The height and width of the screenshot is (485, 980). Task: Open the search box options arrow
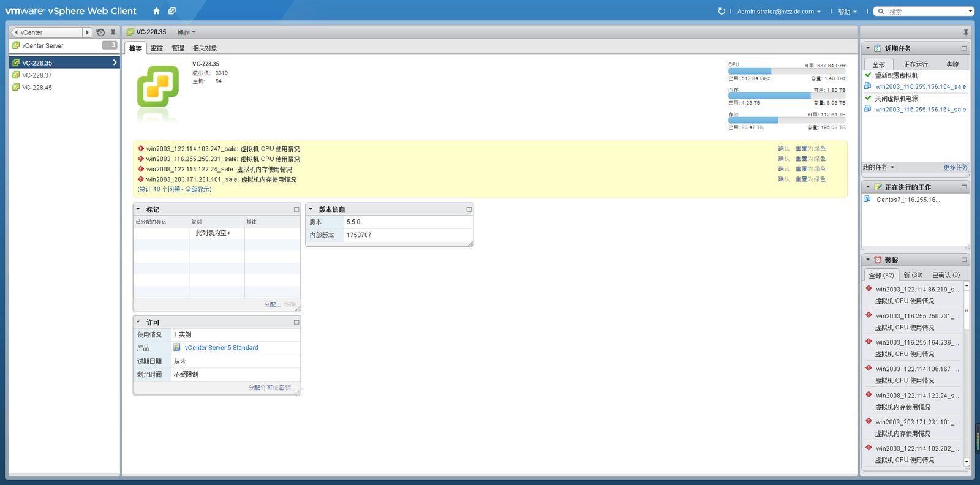970,11
